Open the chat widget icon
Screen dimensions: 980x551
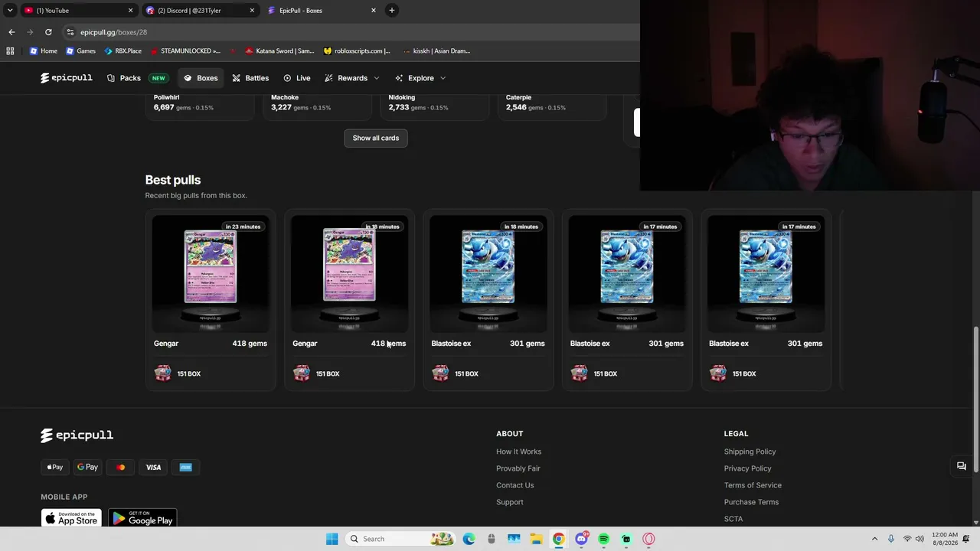[x=962, y=466]
